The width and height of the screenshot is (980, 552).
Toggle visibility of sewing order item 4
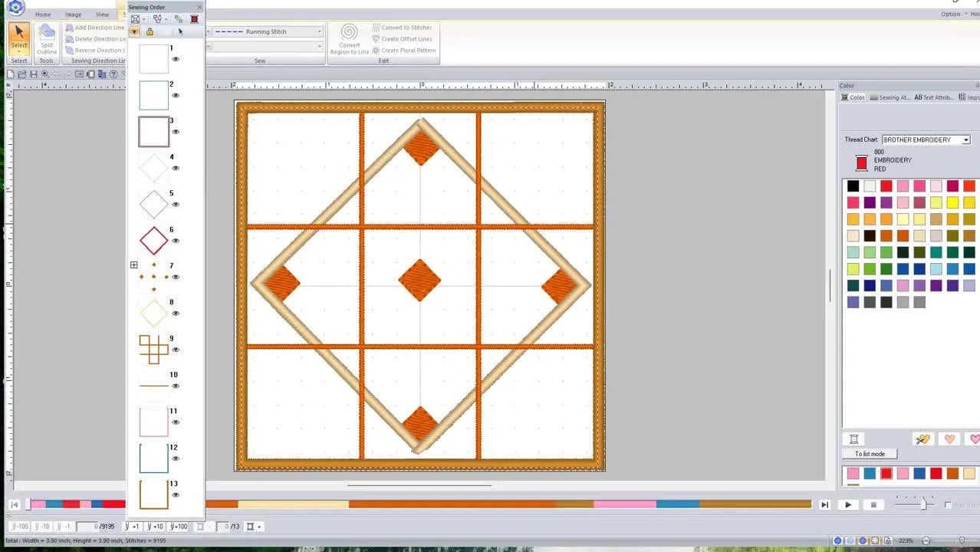coord(176,168)
